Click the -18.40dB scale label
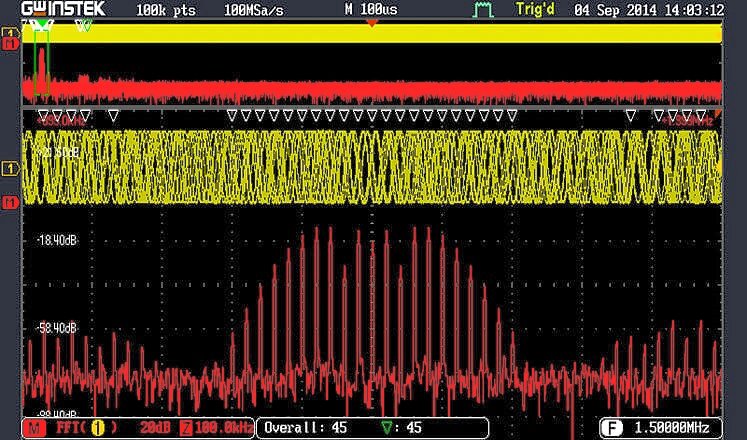747x440 pixels. pos(57,240)
